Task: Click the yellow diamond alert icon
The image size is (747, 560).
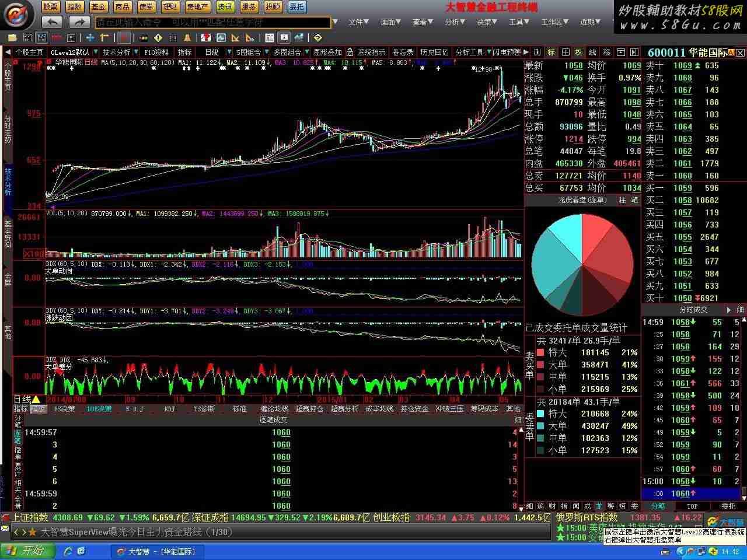Action: (158, 38)
